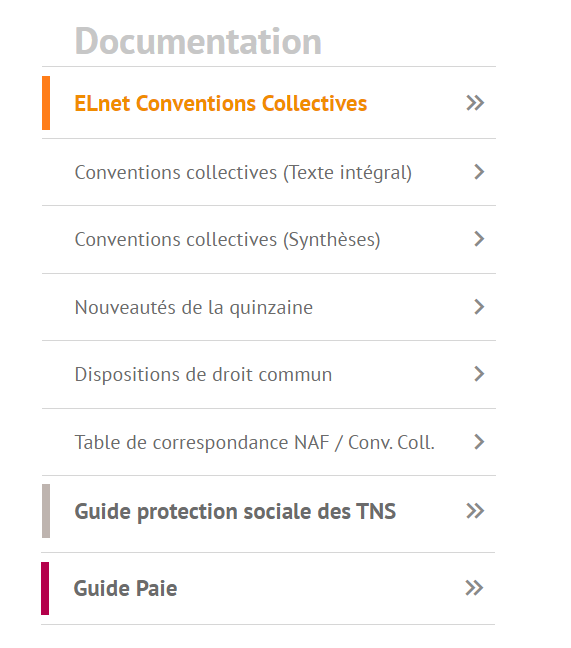Image resolution: width=571 pixels, height=648 pixels.
Task: Open Table de correspondance NAF / Conv. Coll.
Action: point(255,443)
